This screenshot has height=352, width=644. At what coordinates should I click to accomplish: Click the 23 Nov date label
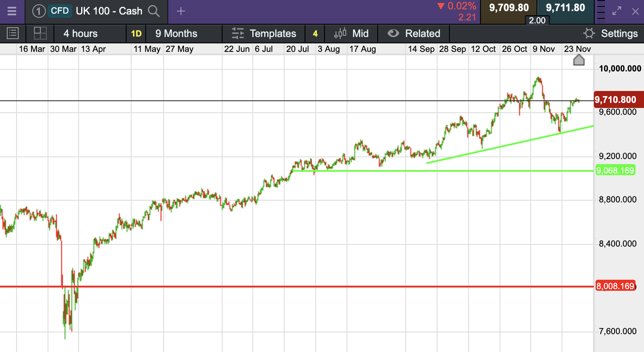click(577, 49)
